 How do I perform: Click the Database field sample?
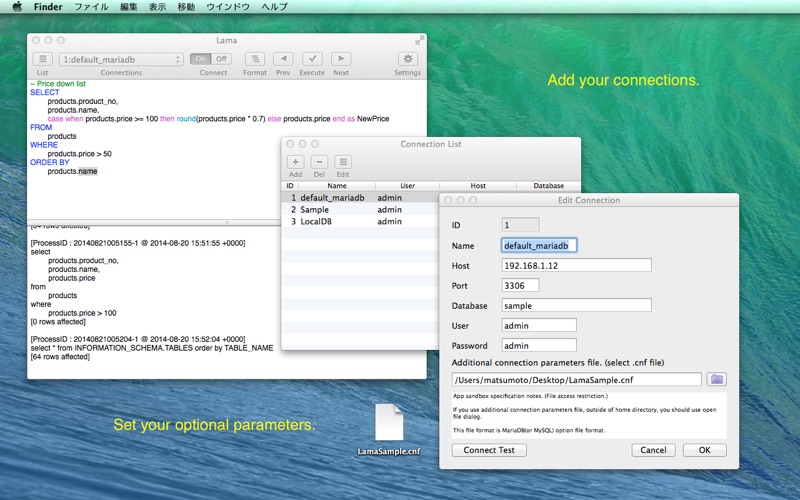click(577, 306)
